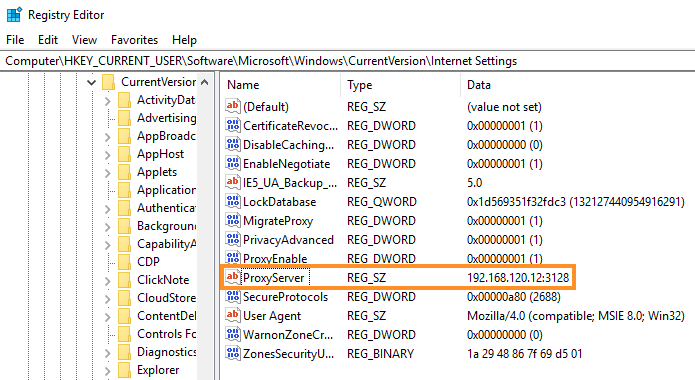This screenshot has width=695, height=380.
Task: Expand the ContentDel key
Action: click(x=108, y=317)
